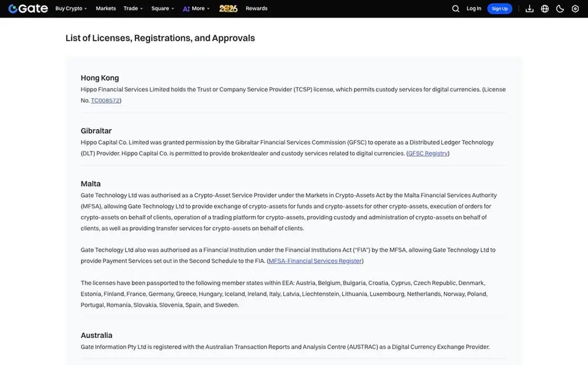The width and height of the screenshot is (588, 365).
Task: Click the download app icon
Action: 529,8
